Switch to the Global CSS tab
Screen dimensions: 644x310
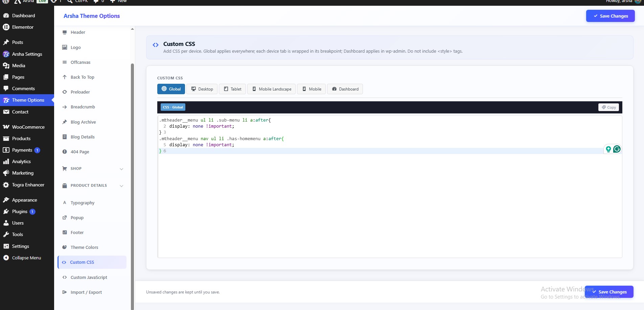click(x=171, y=89)
